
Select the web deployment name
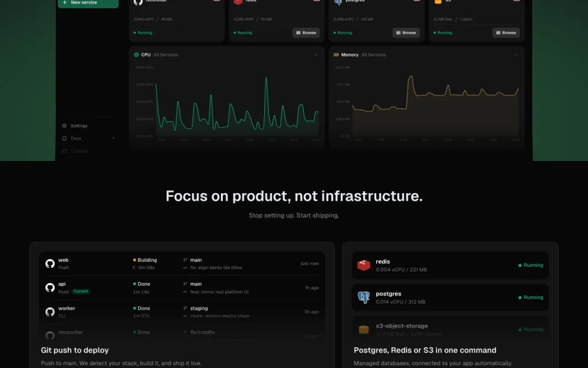[63, 260]
